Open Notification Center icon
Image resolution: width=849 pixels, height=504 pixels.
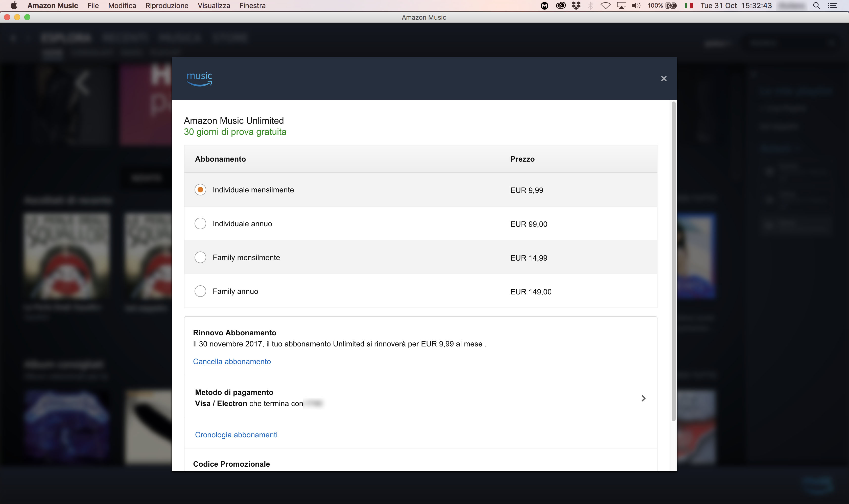click(832, 6)
